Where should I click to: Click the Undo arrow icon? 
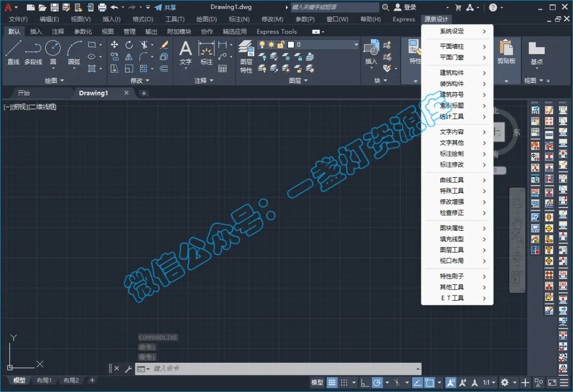click(115, 7)
